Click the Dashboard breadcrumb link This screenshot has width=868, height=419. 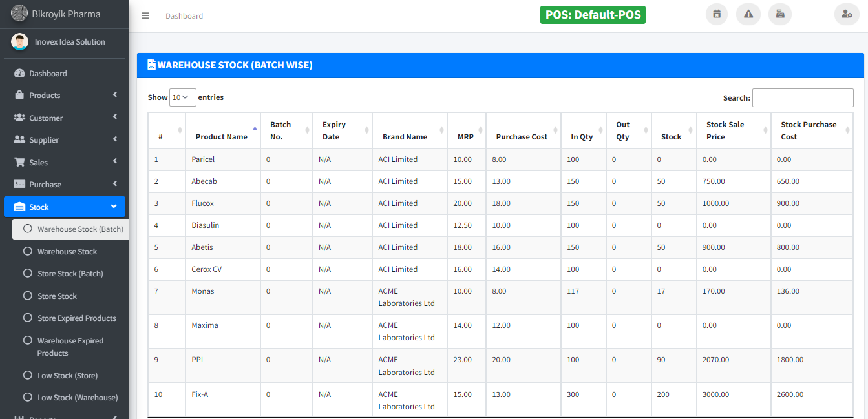[184, 16]
